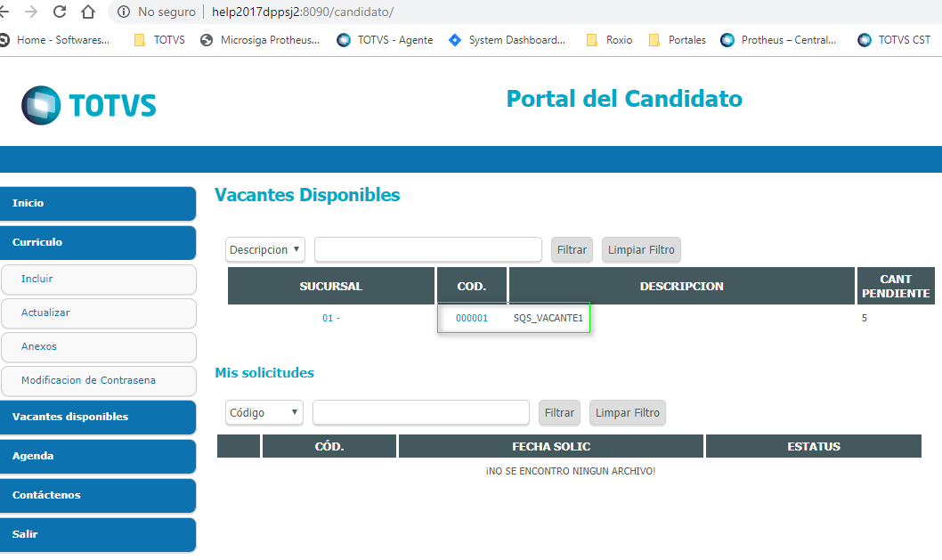Click ¡NO SE ENCONTRO NINGUN ARCHIVO! message
The width and height of the screenshot is (942, 560).
[x=570, y=471]
